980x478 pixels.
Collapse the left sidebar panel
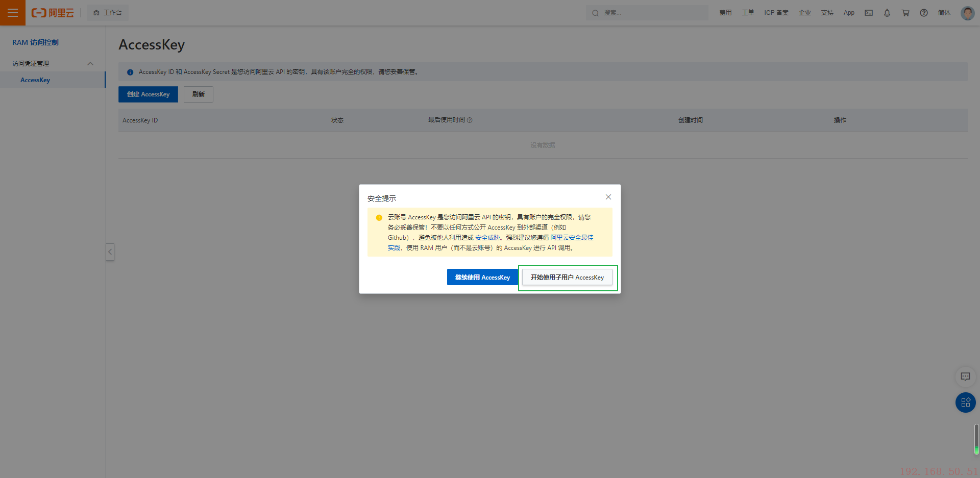click(x=110, y=252)
